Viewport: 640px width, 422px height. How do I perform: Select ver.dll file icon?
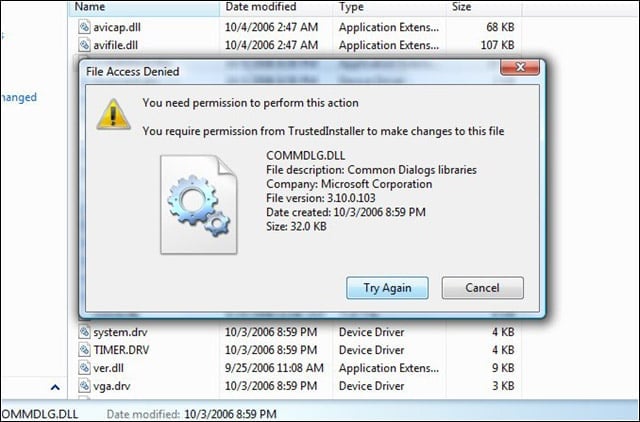[84, 368]
